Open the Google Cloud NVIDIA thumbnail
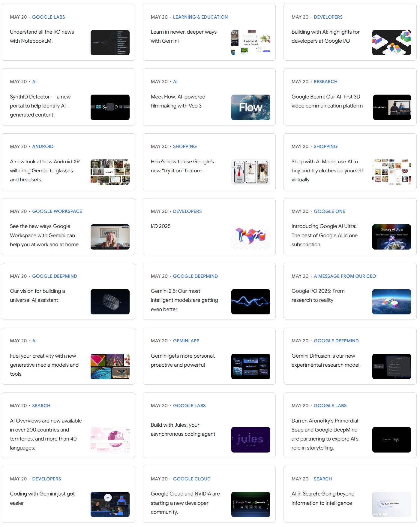 [251, 504]
